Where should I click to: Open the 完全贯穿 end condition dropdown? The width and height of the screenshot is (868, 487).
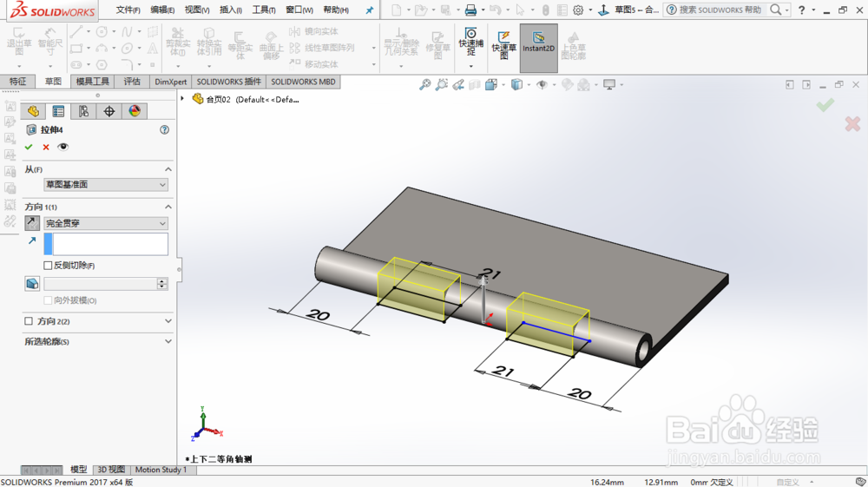[x=106, y=224]
